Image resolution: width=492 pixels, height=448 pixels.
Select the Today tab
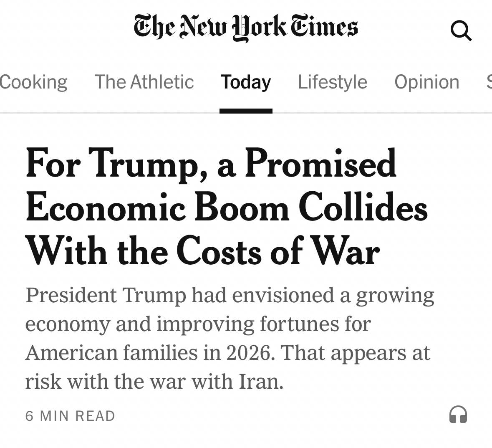[x=246, y=82]
